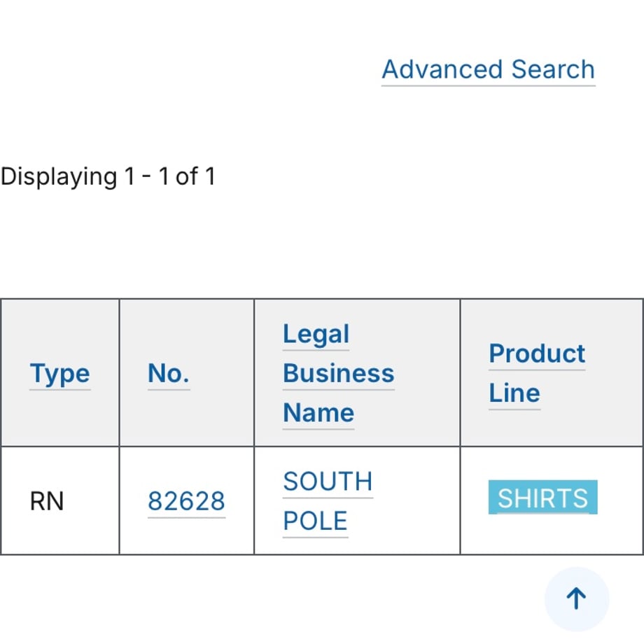This screenshot has height=644, width=644.
Task: Click the word Line in the header
Action: point(514,393)
